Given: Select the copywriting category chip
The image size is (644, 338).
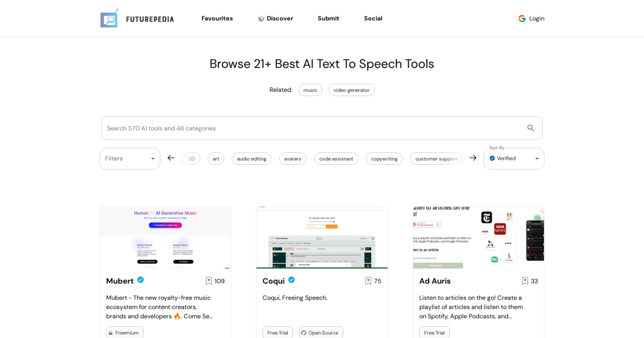Looking at the screenshot, I should pos(384,158).
